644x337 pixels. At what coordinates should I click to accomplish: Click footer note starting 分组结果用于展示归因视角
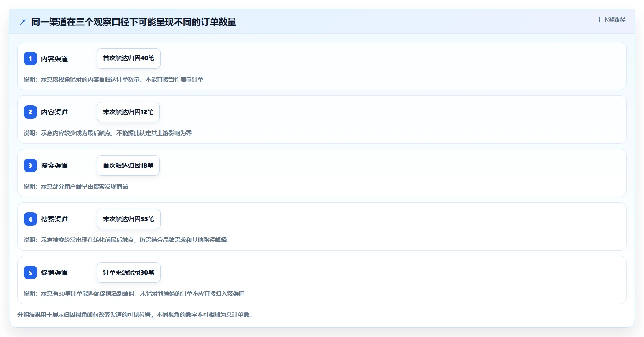click(x=135, y=315)
